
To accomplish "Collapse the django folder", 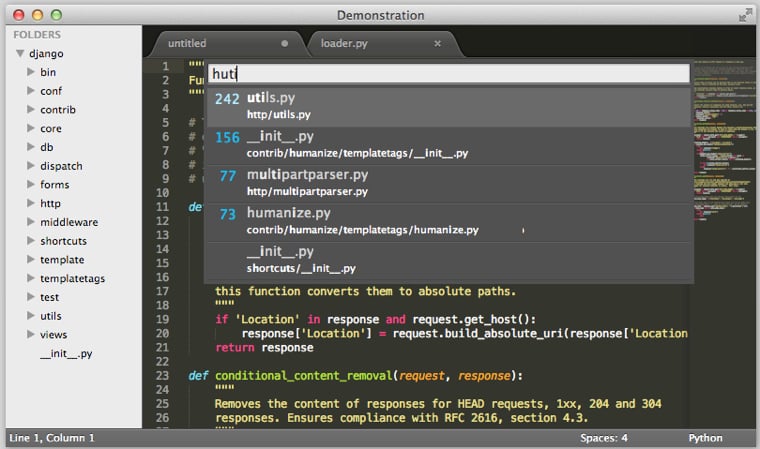I will [20, 53].
